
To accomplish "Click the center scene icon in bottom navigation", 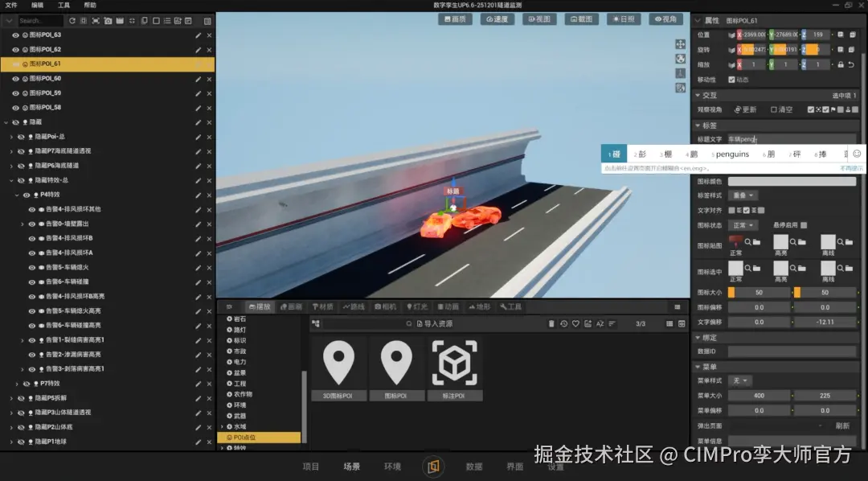I will pyautogui.click(x=433, y=467).
